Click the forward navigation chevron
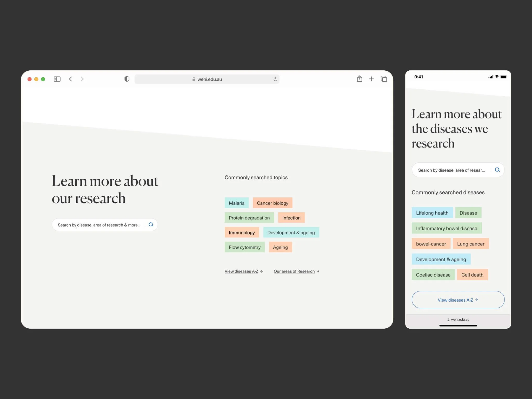 82,79
